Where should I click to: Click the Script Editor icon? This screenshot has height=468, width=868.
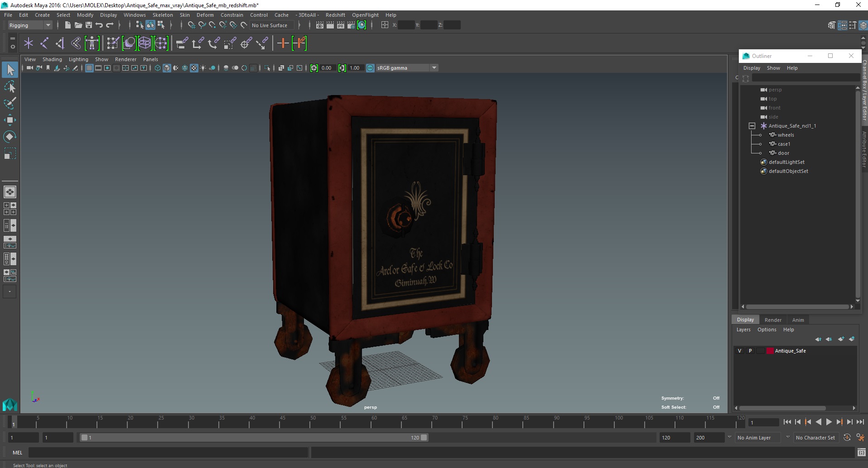point(861,452)
